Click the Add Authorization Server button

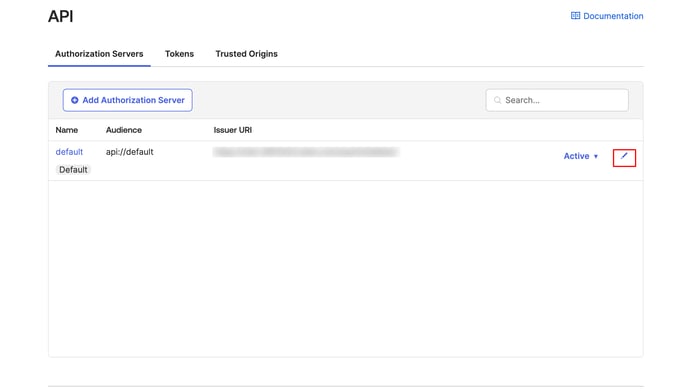tap(128, 100)
